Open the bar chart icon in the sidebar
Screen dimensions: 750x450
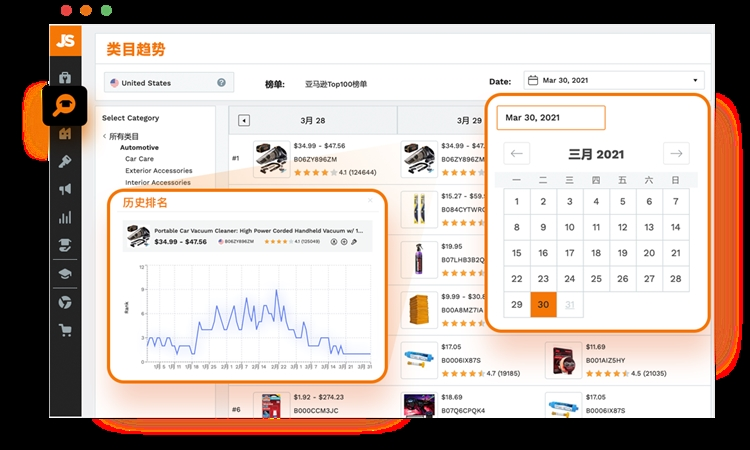tap(65, 217)
